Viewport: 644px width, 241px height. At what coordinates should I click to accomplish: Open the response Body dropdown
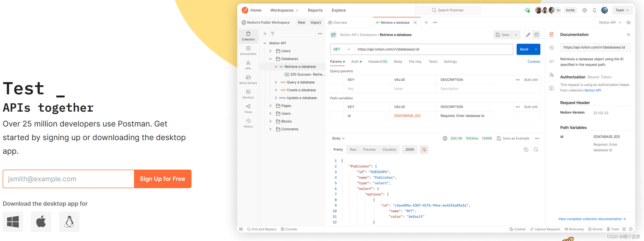[338, 138]
